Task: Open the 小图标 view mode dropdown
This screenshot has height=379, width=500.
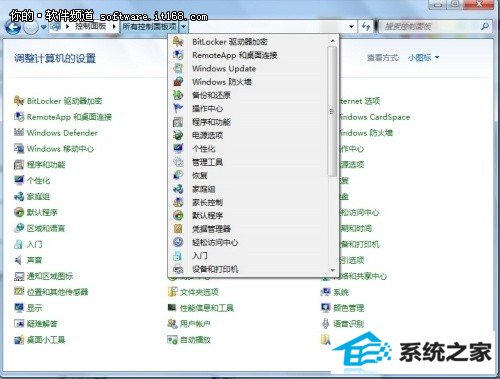Action: 424,58
